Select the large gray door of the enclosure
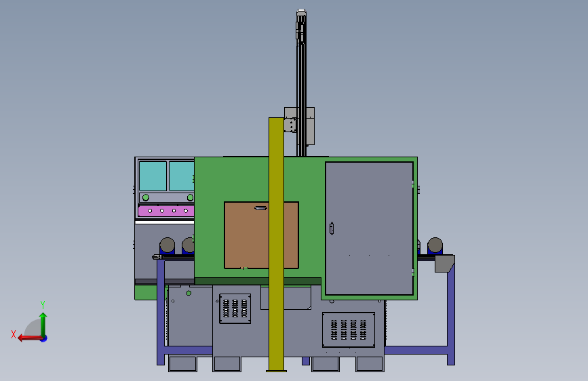This screenshot has height=381, width=588. pyautogui.click(x=370, y=228)
